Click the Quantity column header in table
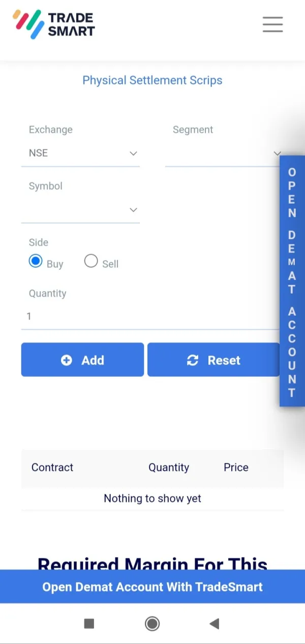Viewport: 305px width, 644px height. 169,467
